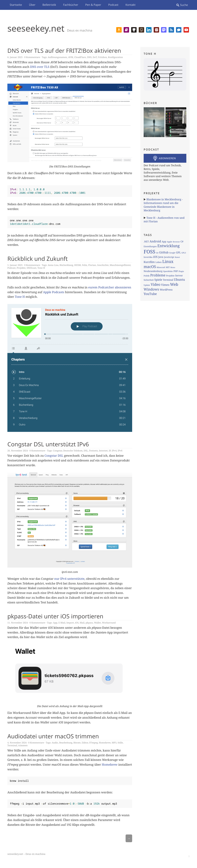Image resolution: width=197 pixels, height=868 pixels.
Task: Select the YouTube tag
Action: (x=150, y=294)
